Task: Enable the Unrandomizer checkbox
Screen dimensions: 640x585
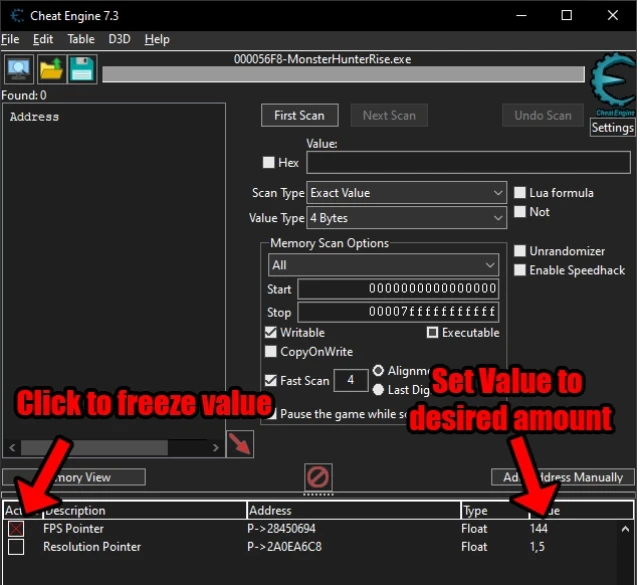Action: click(520, 251)
